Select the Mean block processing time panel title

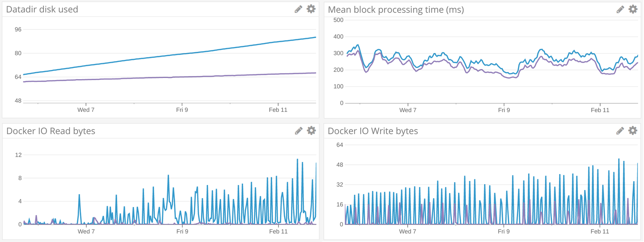point(396,9)
